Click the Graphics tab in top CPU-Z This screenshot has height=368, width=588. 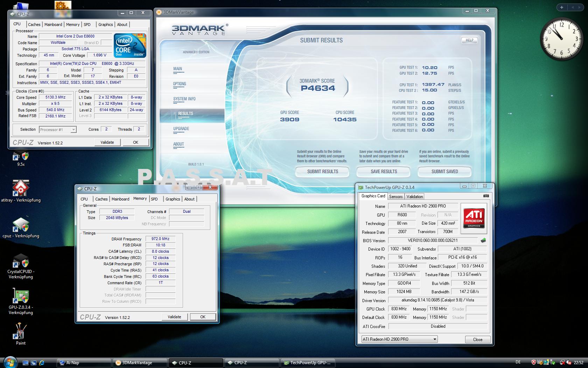pyautogui.click(x=105, y=25)
